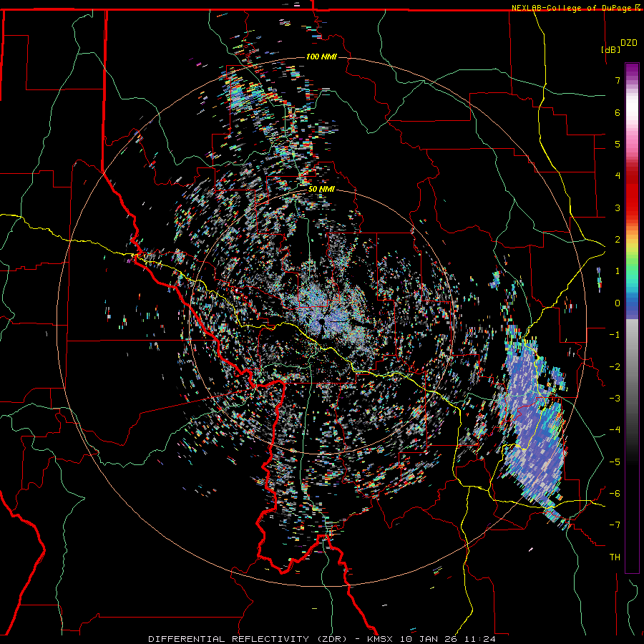644x644 pixels.
Task: Select the -7 value on color scale
Action: click(615, 525)
